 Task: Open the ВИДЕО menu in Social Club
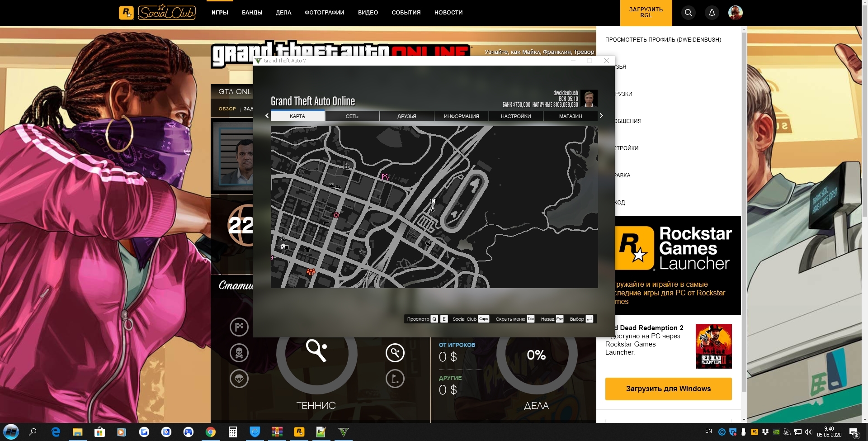pyautogui.click(x=368, y=13)
